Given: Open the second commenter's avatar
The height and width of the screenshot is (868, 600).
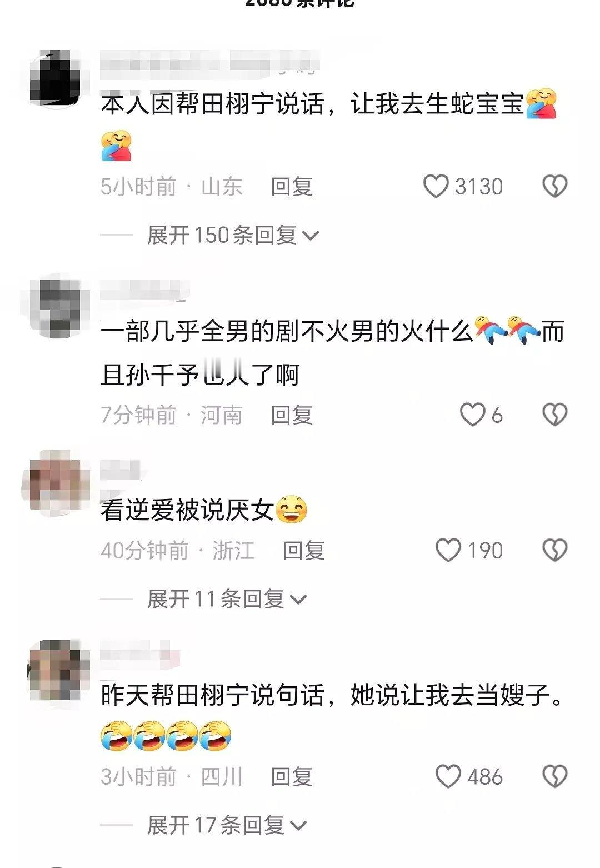Looking at the screenshot, I should point(57,307).
